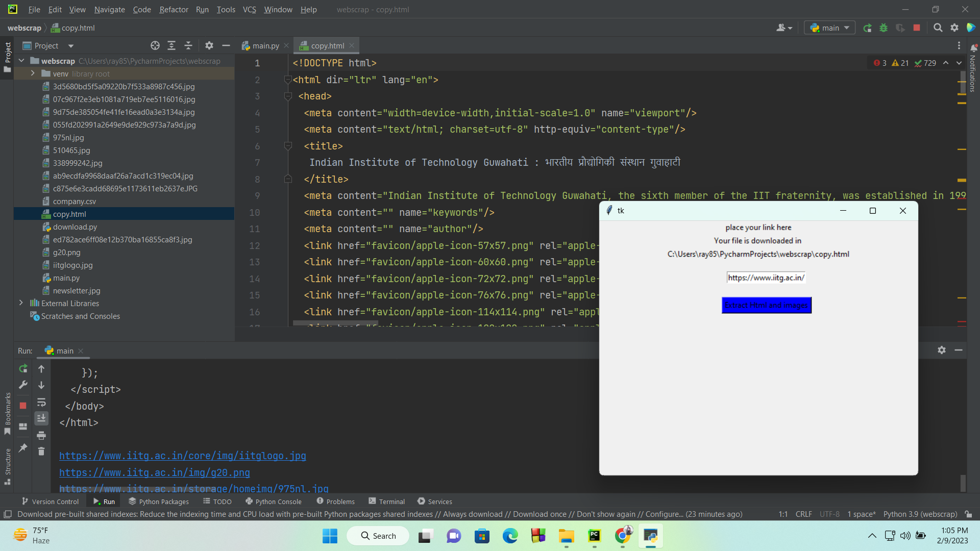Click the URL entry field in tk window
The image size is (980, 551).
pyautogui.click(x=766, y=278)
